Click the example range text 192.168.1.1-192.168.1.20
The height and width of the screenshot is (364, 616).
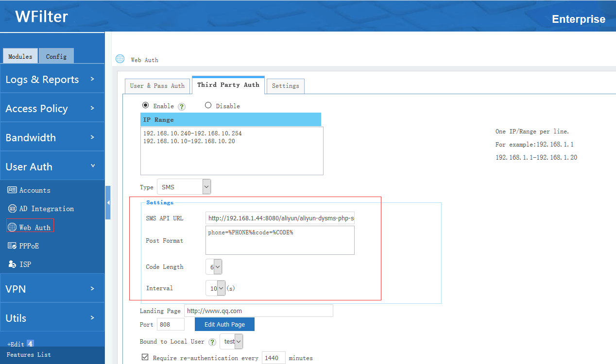coord(536,158)
